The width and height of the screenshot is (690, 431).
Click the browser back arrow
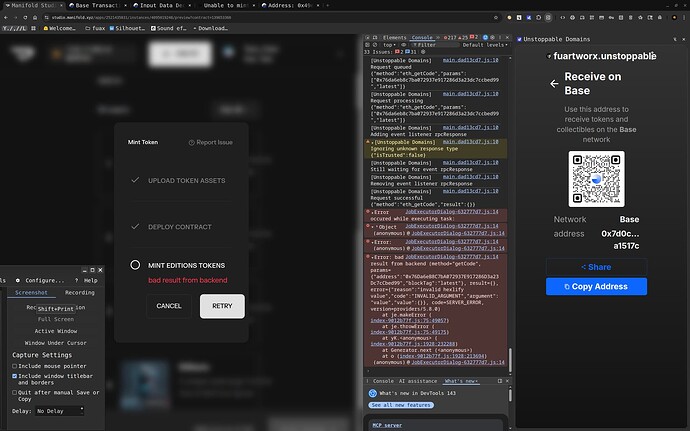tap(6, 18)
